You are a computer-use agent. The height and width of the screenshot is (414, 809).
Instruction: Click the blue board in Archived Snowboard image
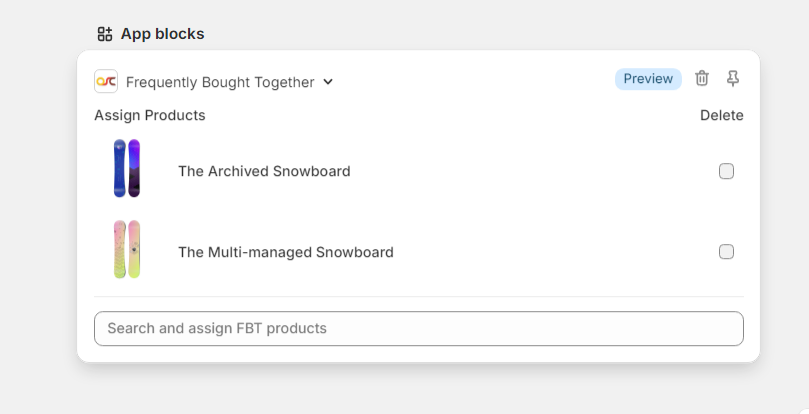120,169
